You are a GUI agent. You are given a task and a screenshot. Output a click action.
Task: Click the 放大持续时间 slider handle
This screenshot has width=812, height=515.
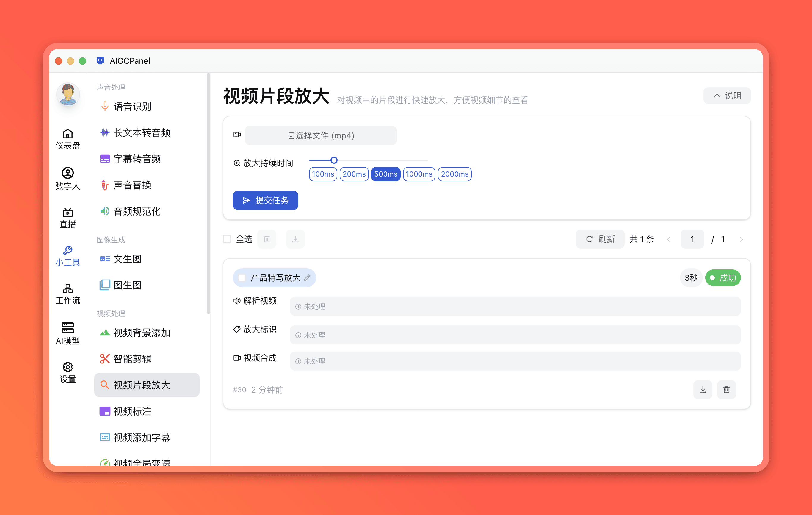point(334,160)
